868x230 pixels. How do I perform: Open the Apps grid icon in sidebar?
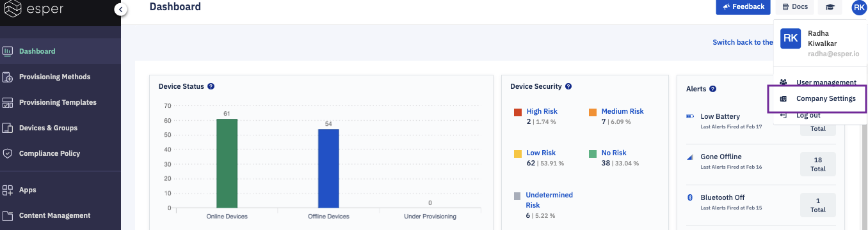[8, 190]
